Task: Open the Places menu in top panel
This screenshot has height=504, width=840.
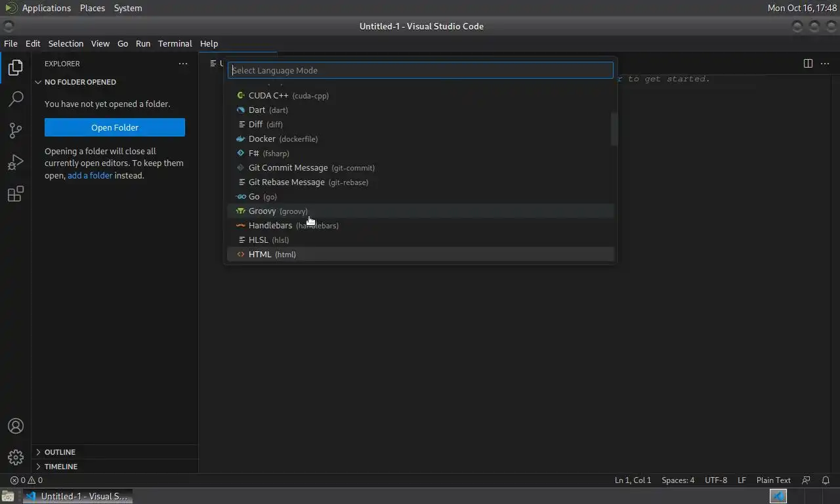Action: (x=92, y=8)
